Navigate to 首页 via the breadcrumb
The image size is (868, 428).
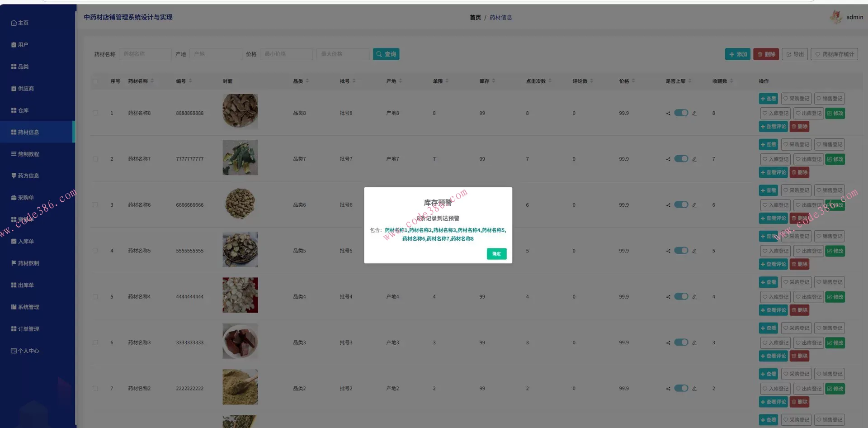pyautogui.click(x=475, y=17)
